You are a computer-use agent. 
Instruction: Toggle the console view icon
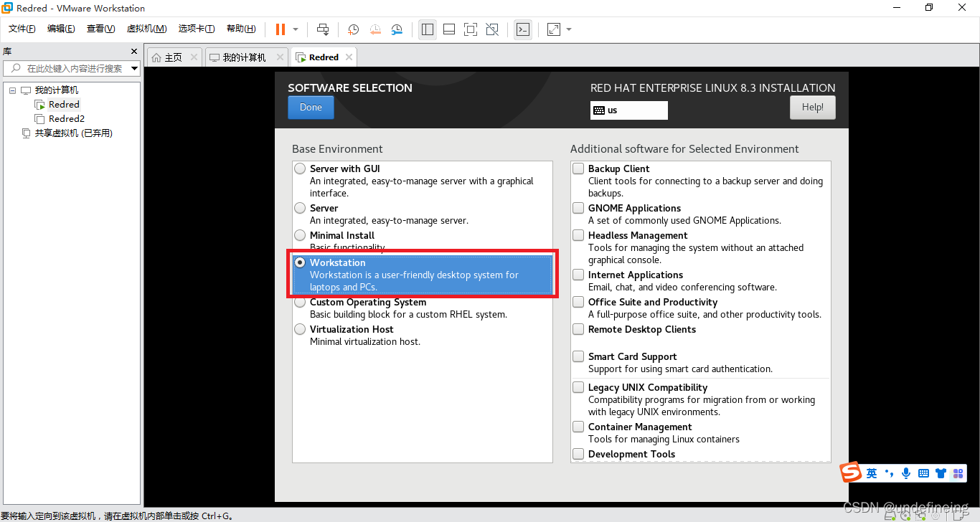[523, 29]
